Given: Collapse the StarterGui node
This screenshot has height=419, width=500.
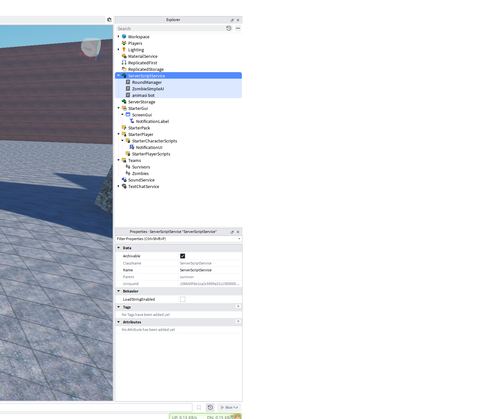Looking at the screenshot, I should tap(118, 108).
